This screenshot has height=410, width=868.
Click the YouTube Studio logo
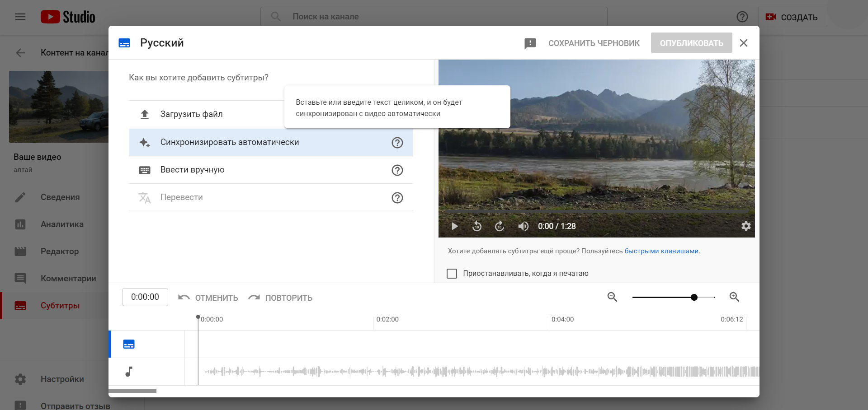pyautogui.click(x=68, y=17)
